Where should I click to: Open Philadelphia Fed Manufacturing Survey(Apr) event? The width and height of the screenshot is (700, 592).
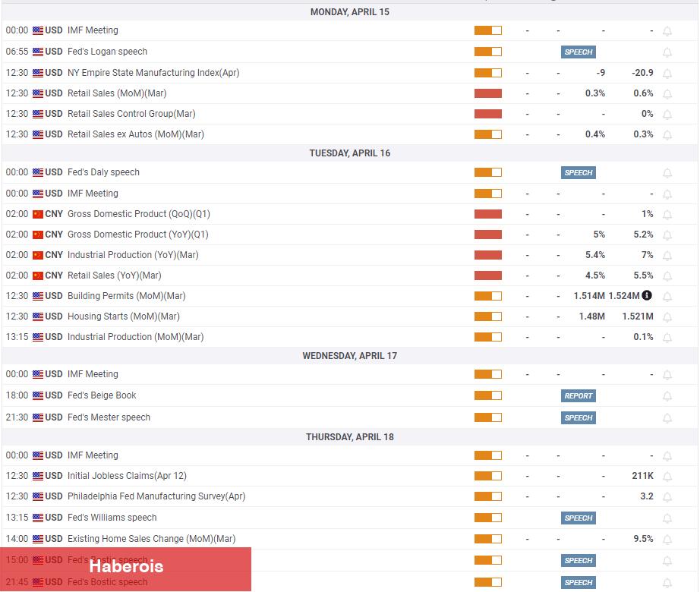tap(156, 496)
